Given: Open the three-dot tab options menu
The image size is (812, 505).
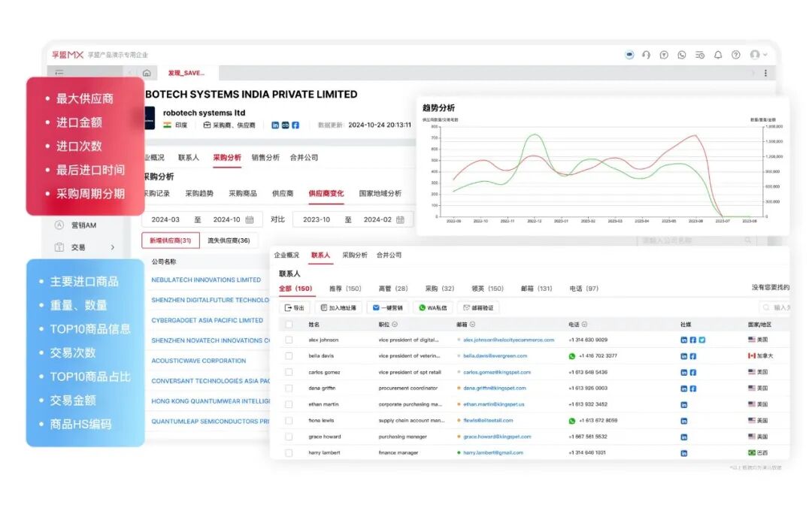Looking at the screenshot, I should pos(765,73).
